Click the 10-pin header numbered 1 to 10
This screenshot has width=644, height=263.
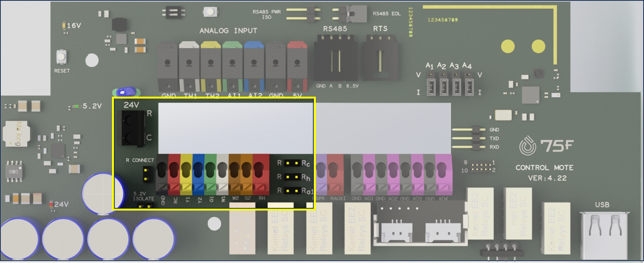pos(481,167)
